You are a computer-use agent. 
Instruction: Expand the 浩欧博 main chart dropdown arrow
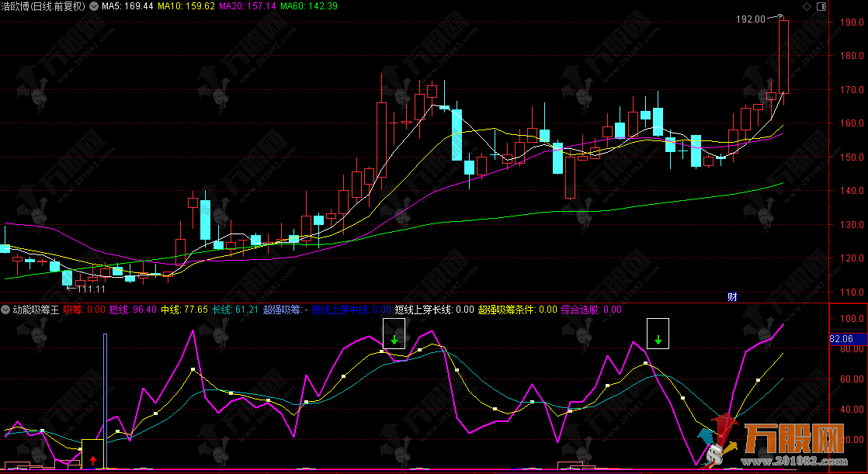tap(95, 6)
